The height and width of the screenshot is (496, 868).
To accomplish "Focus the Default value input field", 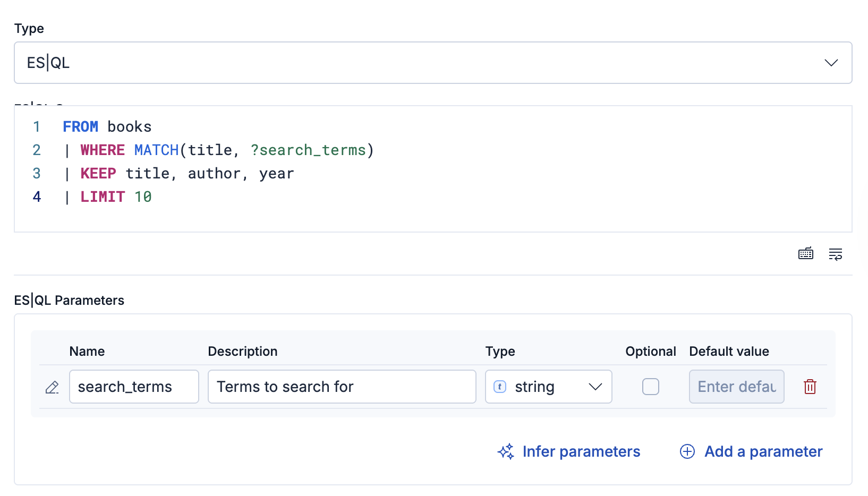I will pos(736,387).
